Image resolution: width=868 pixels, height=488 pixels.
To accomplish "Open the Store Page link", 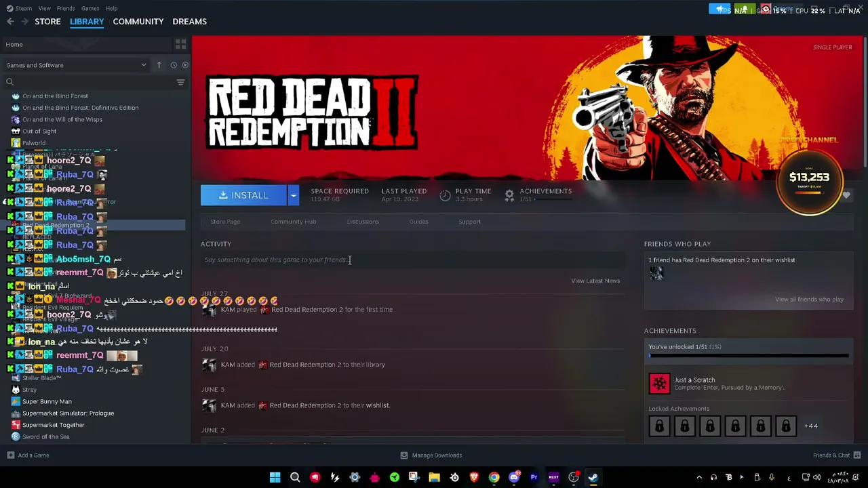I will [x=225, y=222].
